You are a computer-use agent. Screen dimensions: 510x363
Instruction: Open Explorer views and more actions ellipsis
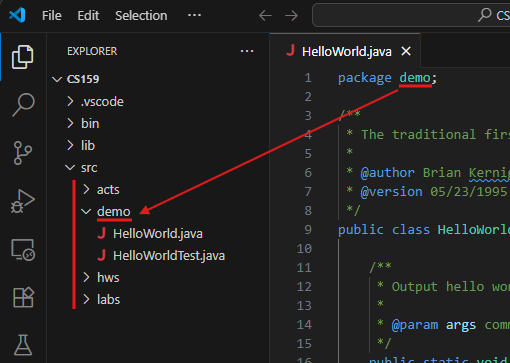pos(247,51)
